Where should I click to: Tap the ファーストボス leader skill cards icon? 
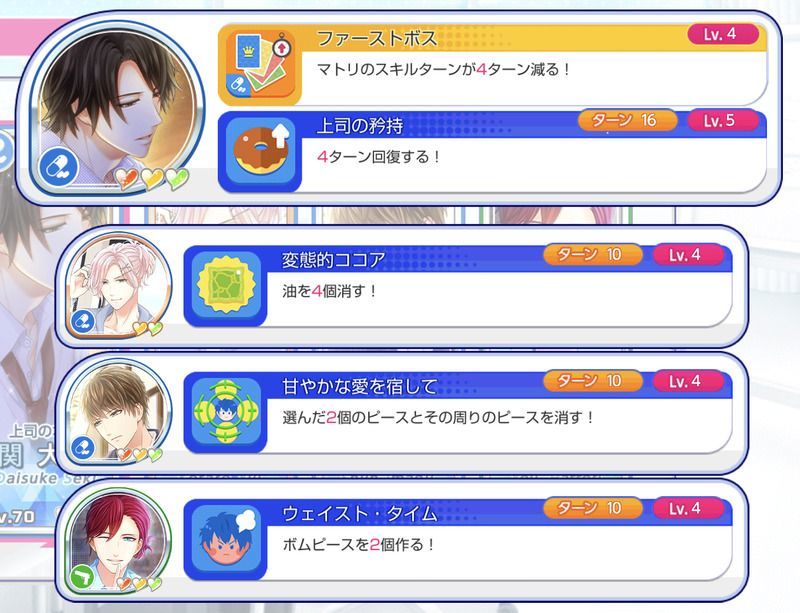(x=260, y=64)
